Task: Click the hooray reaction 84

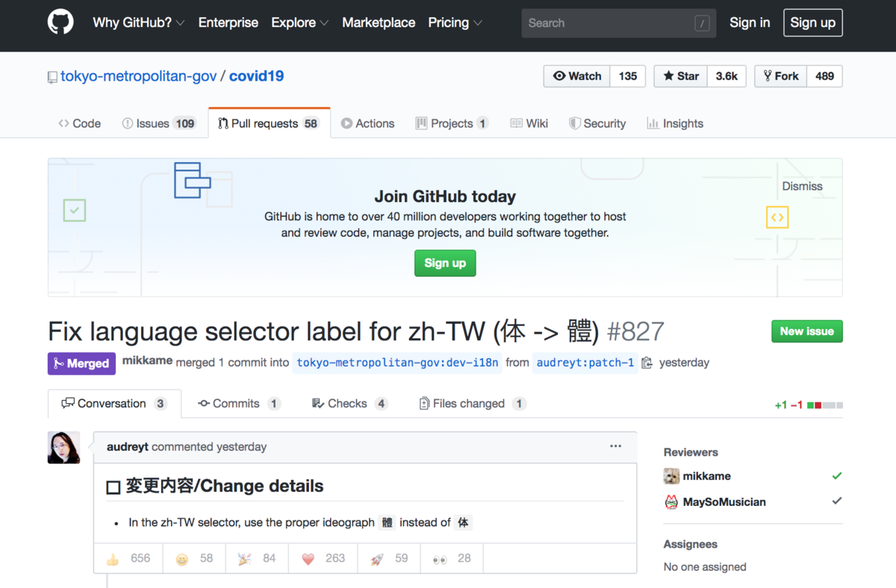Action: click(x=257, y=558)
